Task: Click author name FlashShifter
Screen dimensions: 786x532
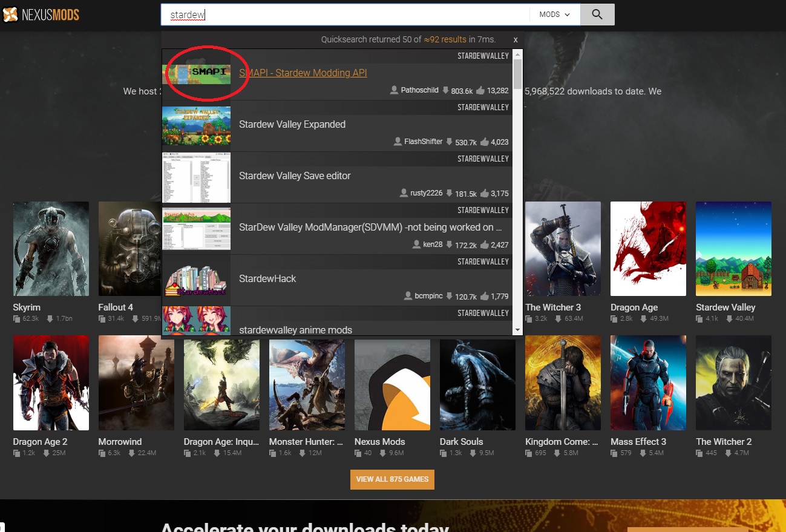Action: click(x=424, y=142)
